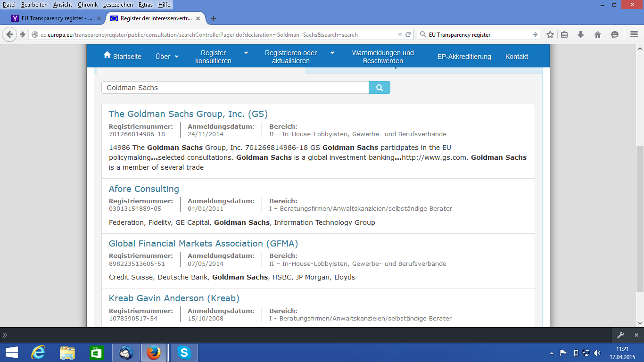Open developer toolbar wrench settings icon
The width and height of the screenshot is (644, 362).
pos(620,335)
